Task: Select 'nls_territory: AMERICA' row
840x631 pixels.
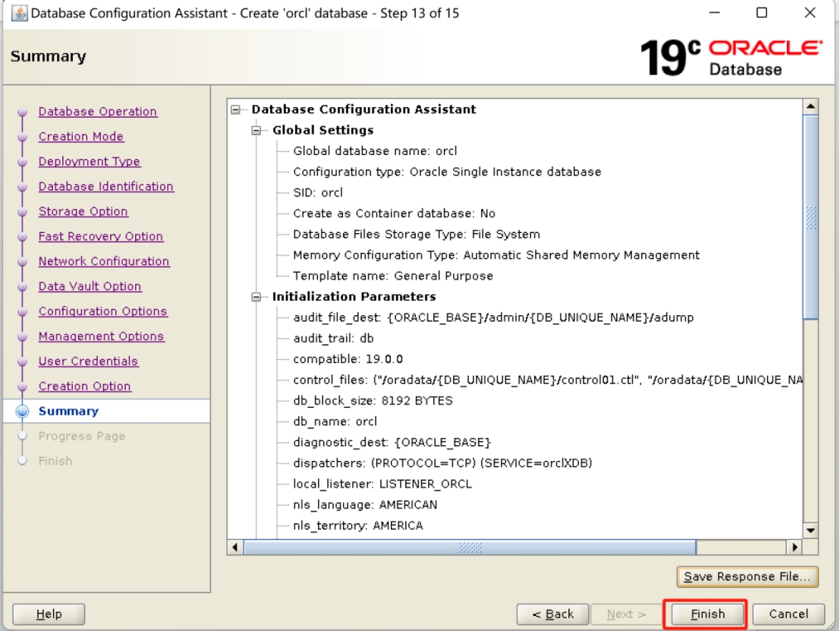Action: click(358, 526)
